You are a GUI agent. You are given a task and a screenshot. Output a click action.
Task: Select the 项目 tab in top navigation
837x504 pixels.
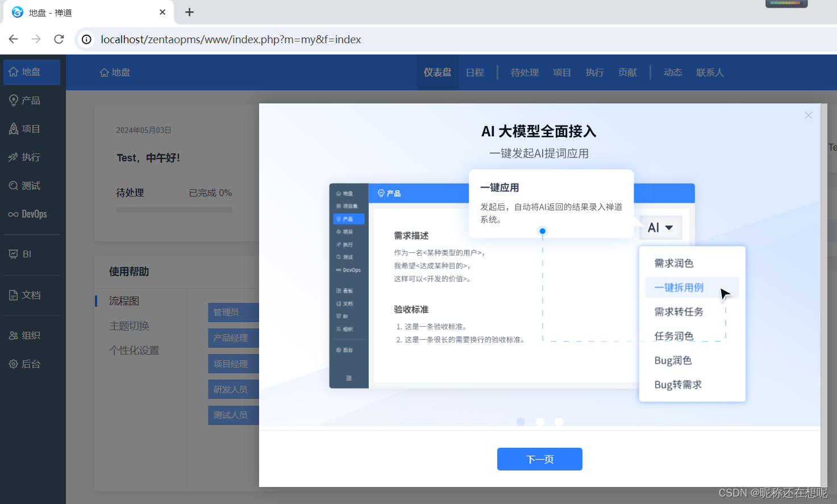tap(562, 72)
